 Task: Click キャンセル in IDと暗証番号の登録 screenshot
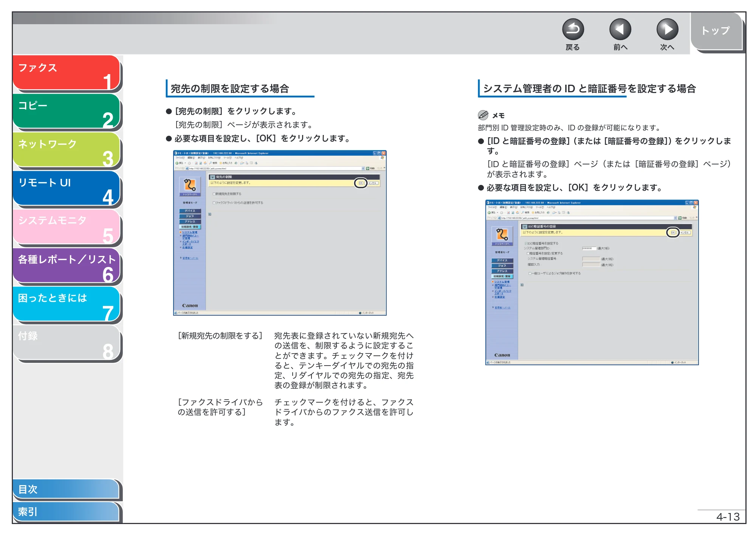685,233
